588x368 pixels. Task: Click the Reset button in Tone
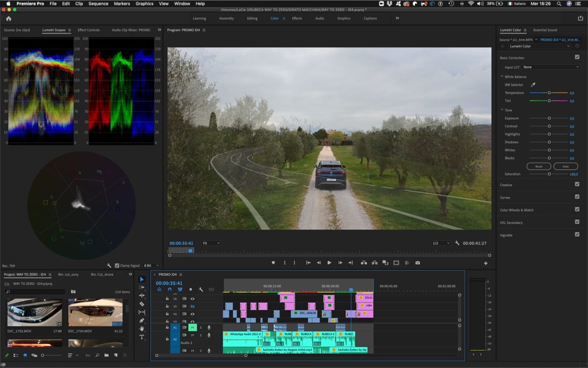point(539,166)
